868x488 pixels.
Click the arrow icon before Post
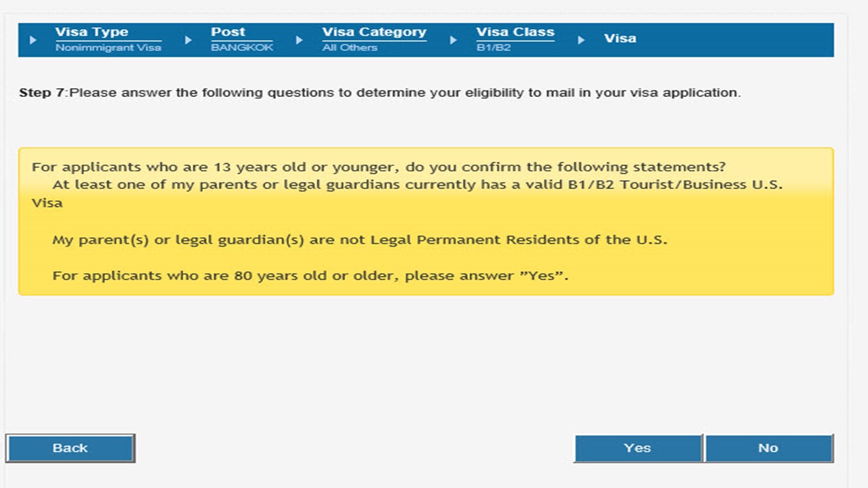click(189, 40)
